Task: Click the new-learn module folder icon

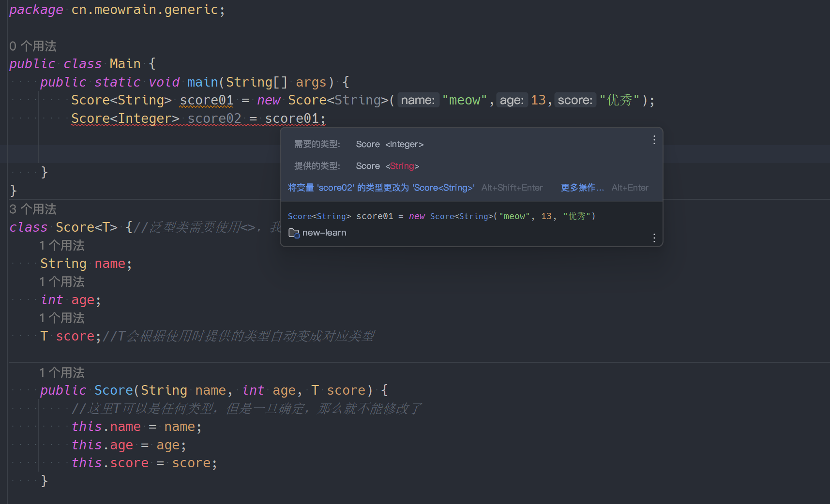Action: 293,233
